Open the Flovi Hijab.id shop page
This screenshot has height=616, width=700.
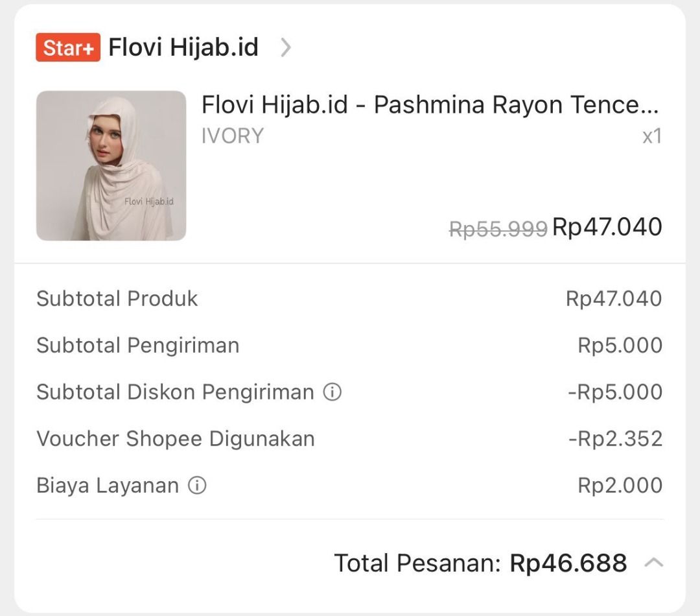coord(183,47)
